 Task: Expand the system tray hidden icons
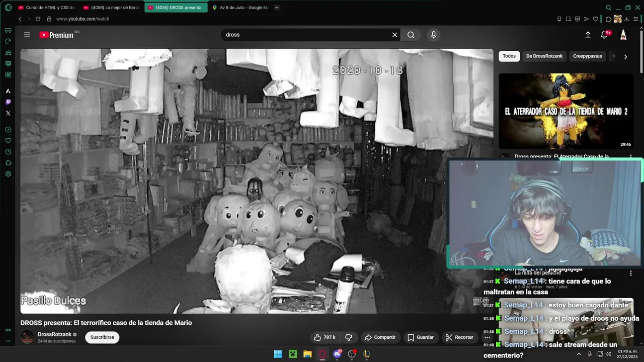tap(579, 354)
